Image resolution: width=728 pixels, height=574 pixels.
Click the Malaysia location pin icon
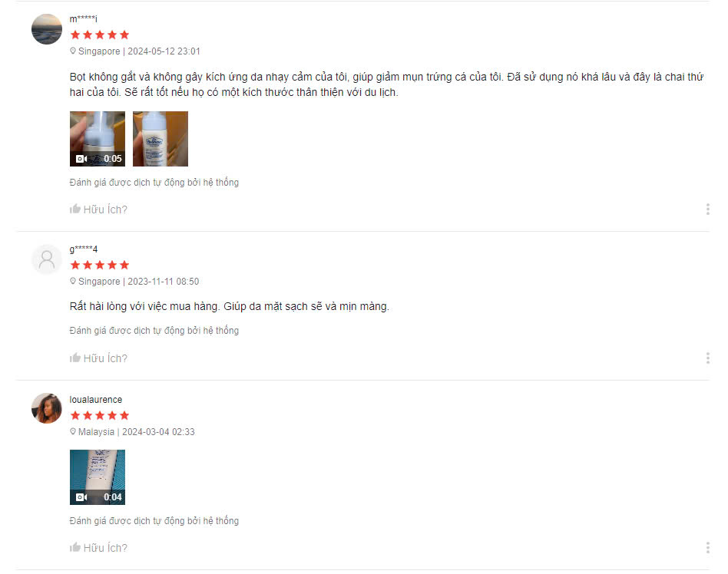click(73, 431)
